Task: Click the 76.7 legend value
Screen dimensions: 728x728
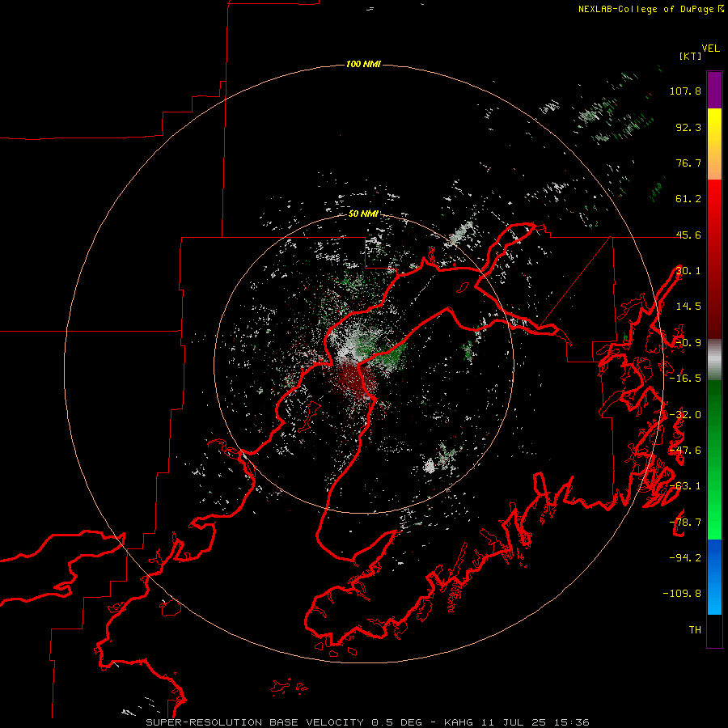Action: (x=688, y=163)
